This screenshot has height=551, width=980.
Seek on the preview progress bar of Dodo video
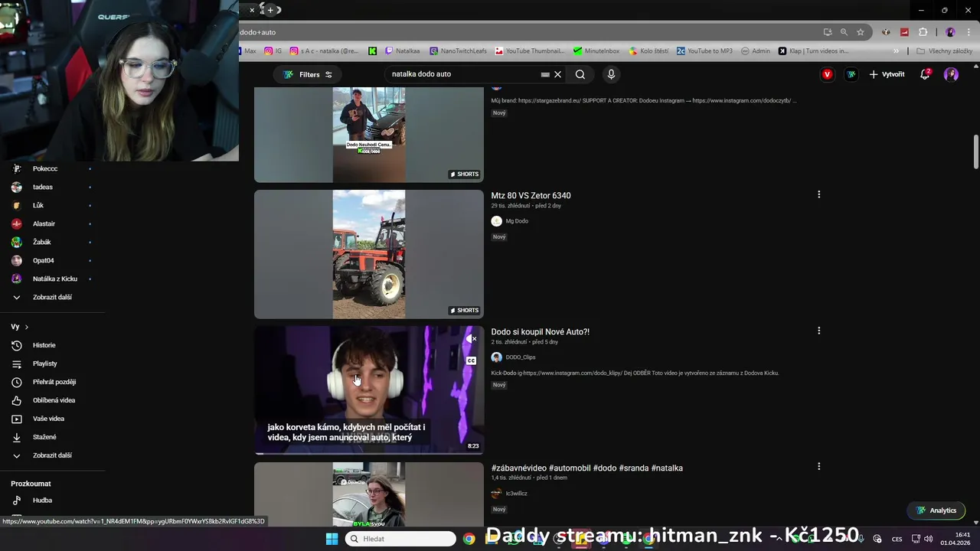[369, 453]
